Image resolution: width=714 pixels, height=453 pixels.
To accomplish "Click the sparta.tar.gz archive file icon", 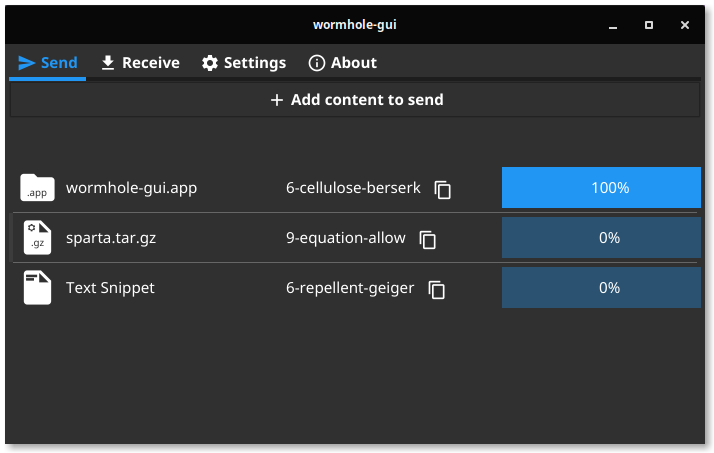I will (37, 238).
